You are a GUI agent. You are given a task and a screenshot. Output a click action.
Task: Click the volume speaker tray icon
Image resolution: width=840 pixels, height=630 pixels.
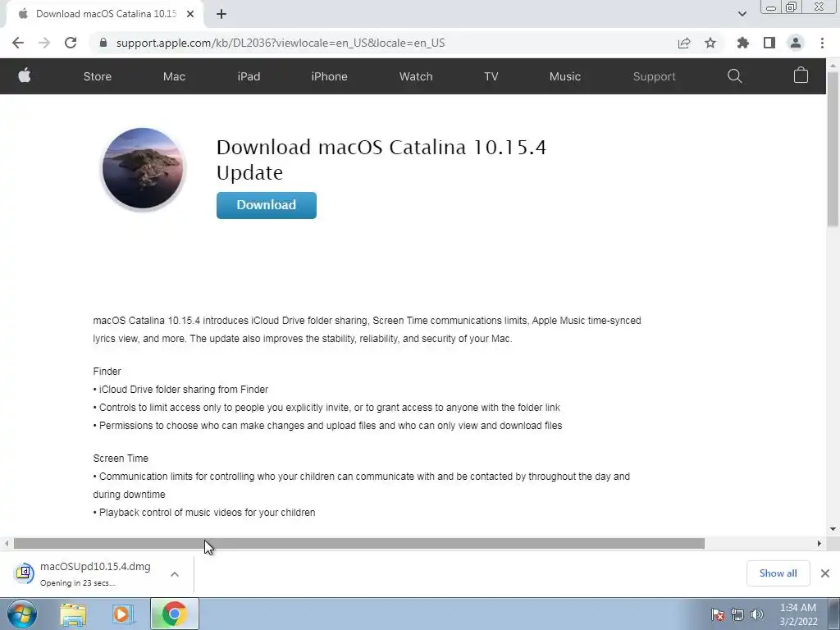[757, 614]
